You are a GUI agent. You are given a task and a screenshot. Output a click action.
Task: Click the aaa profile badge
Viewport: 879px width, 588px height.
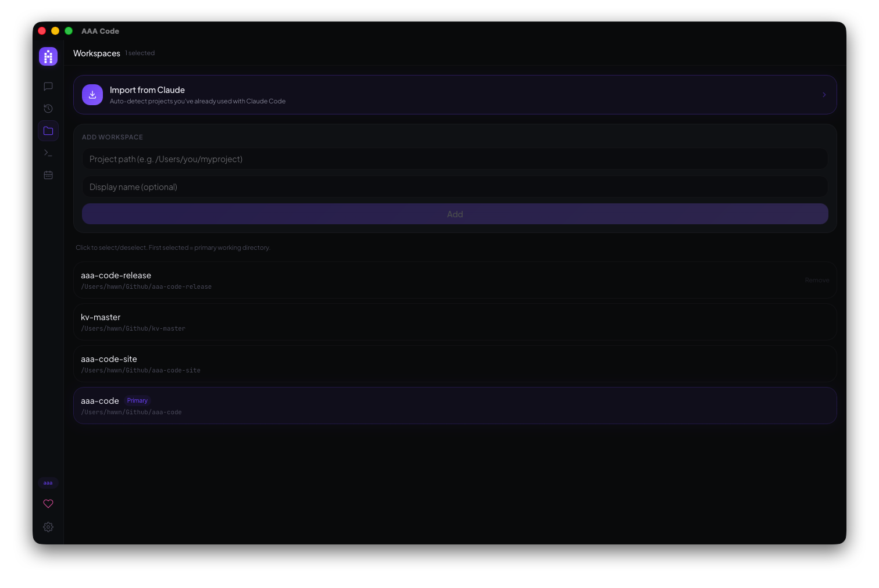pyautogui.click(x=48, y=483)
